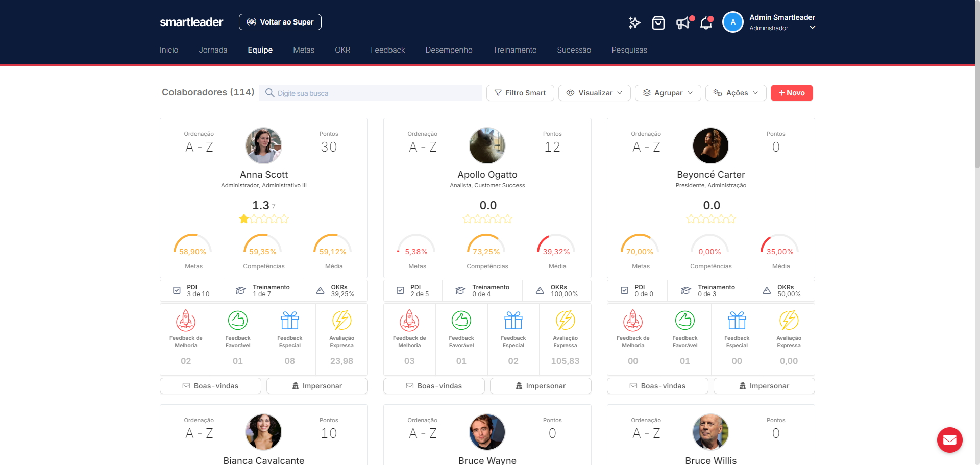The image size is (980, 465).
Task: Open the Sucessão menu
Action: coord(574,50)
